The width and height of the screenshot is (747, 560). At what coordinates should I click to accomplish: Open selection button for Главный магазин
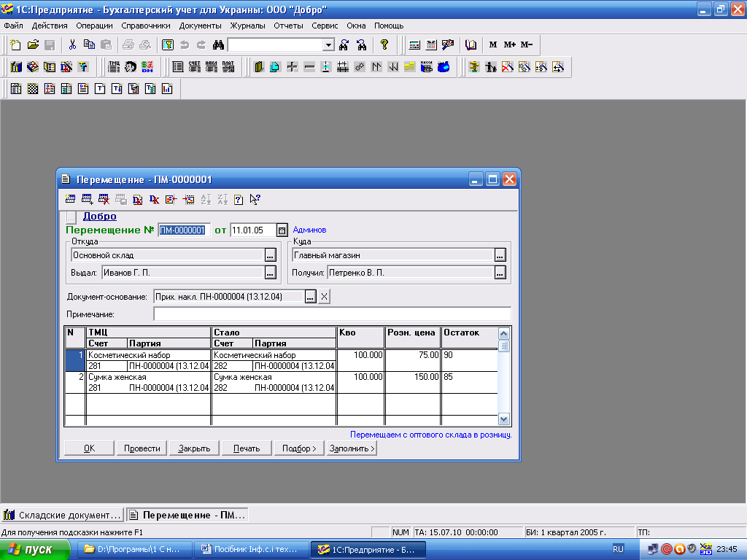point(500,255)
